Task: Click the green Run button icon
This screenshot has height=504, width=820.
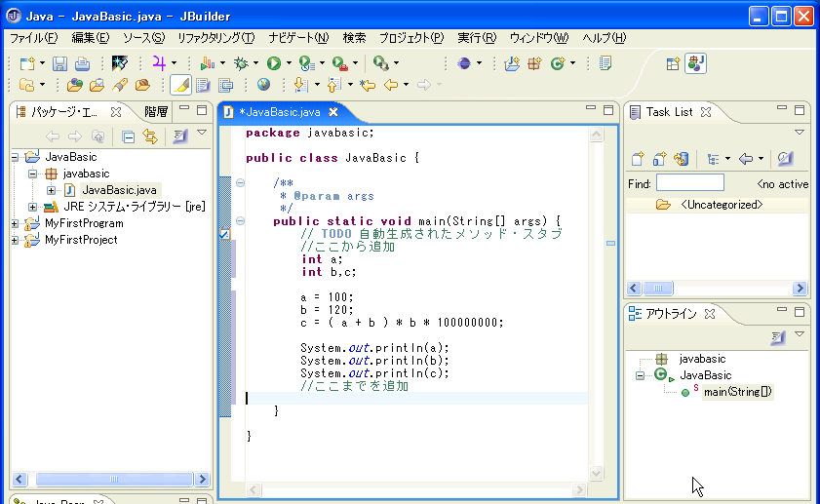Action: (x=274, y=63)
